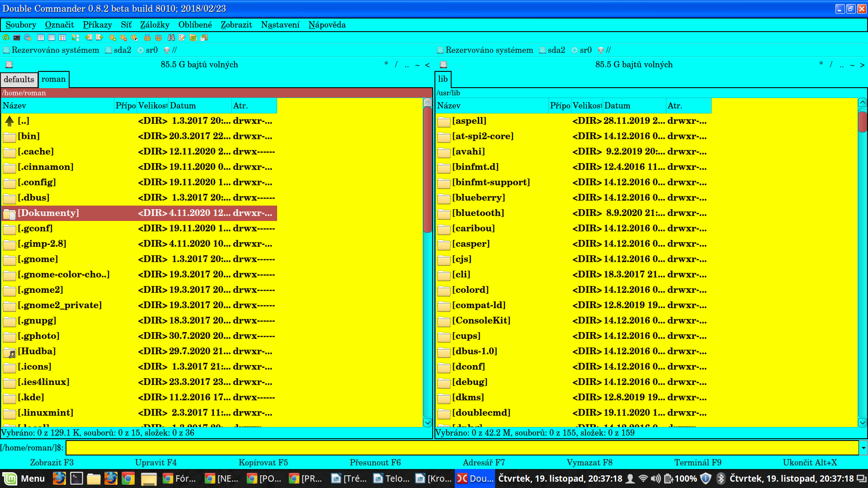
Task: Open terminal from the toolbar icon
Action: pyautogui.click(x=17, y=38)
